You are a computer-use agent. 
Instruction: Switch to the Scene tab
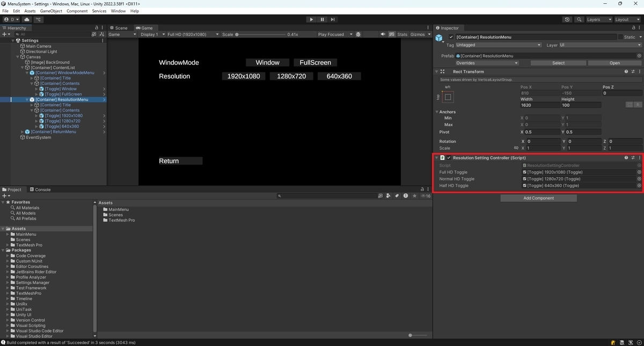tap(119, 27)
